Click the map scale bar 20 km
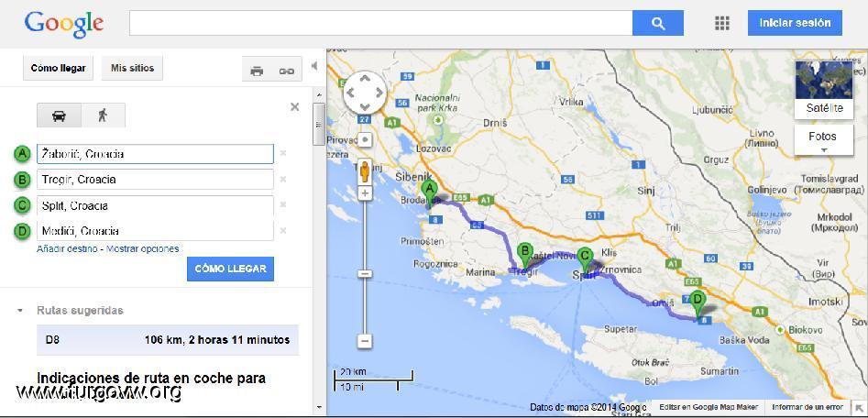 tap(373, 379)
